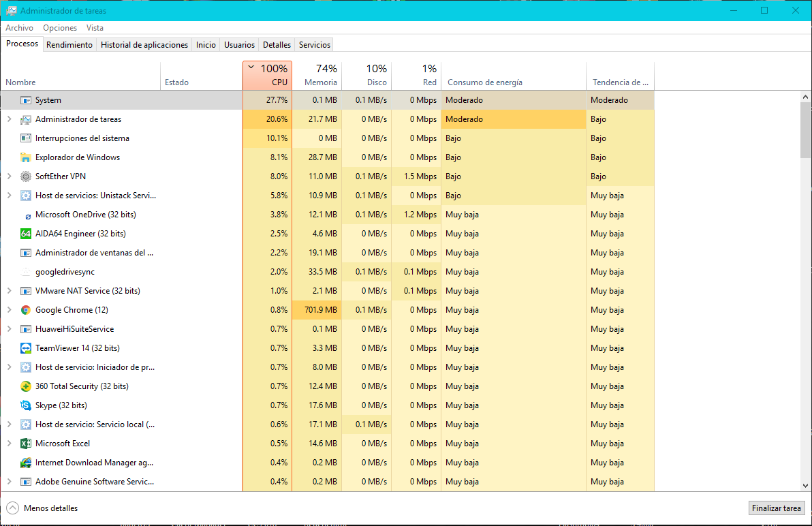
Task: Sort by the Disco column header
Action: coord(366,76)
